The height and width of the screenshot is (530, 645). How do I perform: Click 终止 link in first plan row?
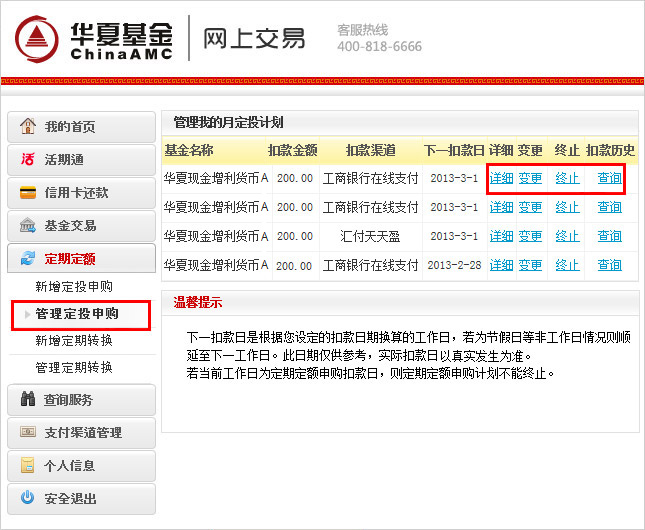567,178
